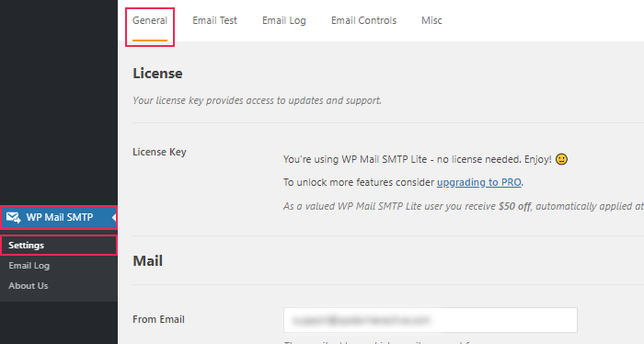Click the WP Mail SMTP menu label
644x344 pixels.
pos(60,217)
